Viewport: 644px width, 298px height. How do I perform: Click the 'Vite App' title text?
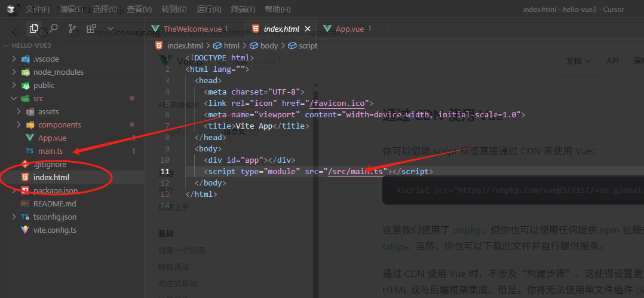254,126
